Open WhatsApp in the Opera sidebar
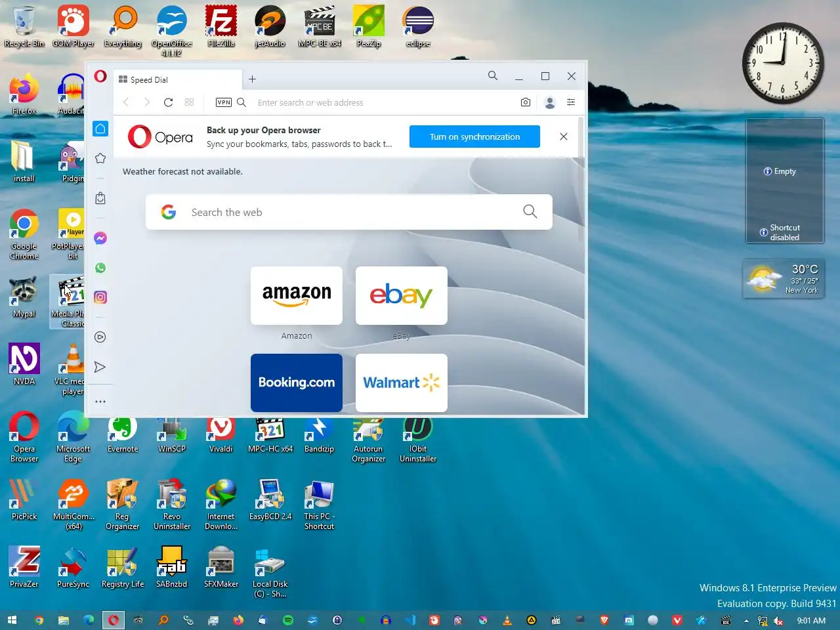This screenshot has width=840, height=630. tap(100, 268)
